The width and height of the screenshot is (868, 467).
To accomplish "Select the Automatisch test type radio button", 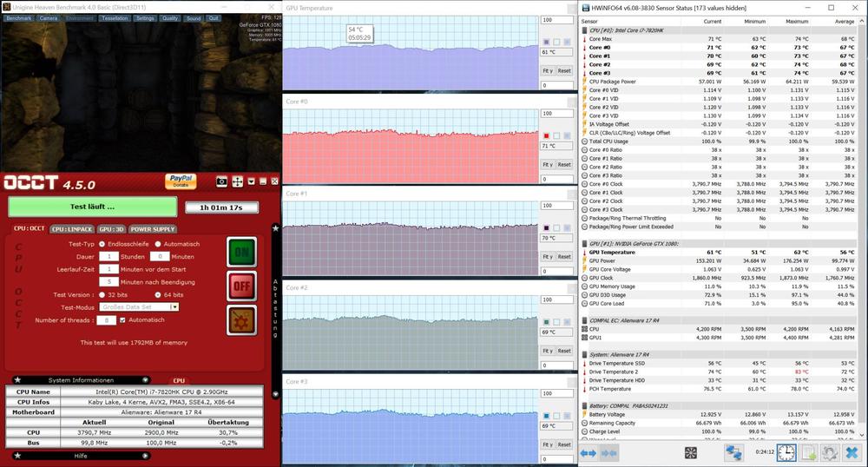I will click(156, 244).
